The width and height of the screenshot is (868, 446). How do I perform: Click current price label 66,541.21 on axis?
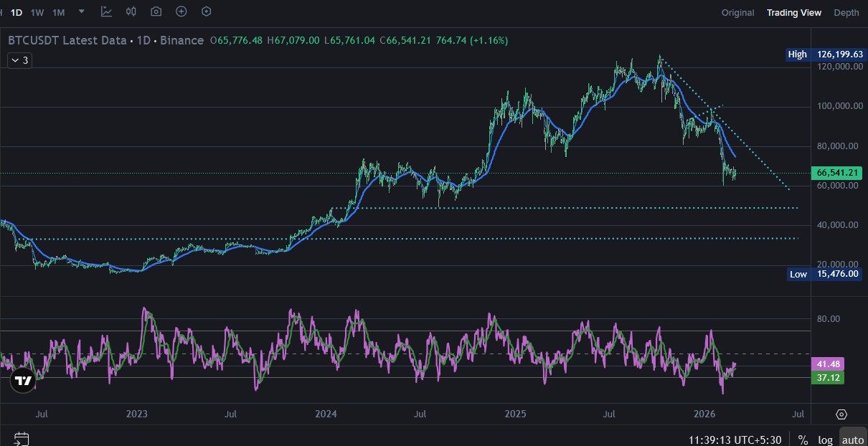836,173
